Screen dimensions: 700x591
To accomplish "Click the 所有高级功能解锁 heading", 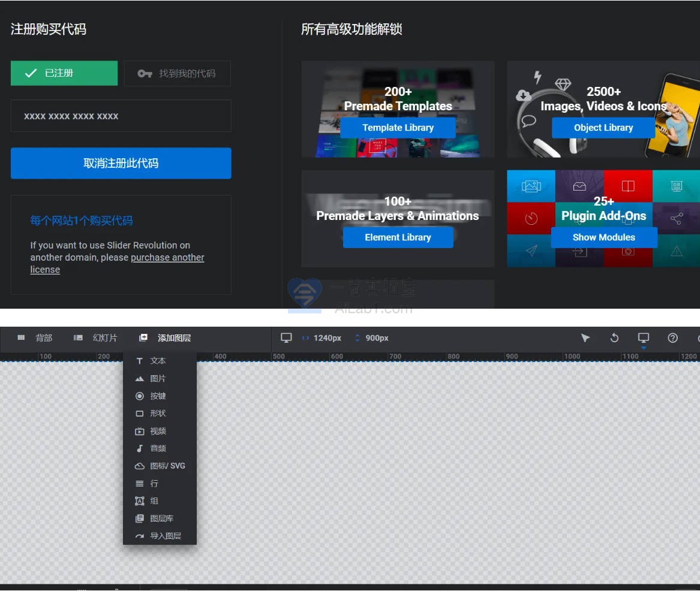I will (x=351, y=29).
